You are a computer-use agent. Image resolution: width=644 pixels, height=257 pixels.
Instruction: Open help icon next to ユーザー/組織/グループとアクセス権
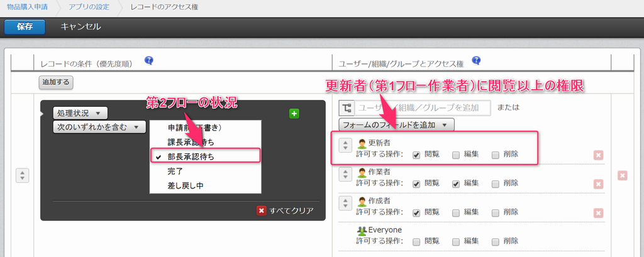(x=476, y=61)
